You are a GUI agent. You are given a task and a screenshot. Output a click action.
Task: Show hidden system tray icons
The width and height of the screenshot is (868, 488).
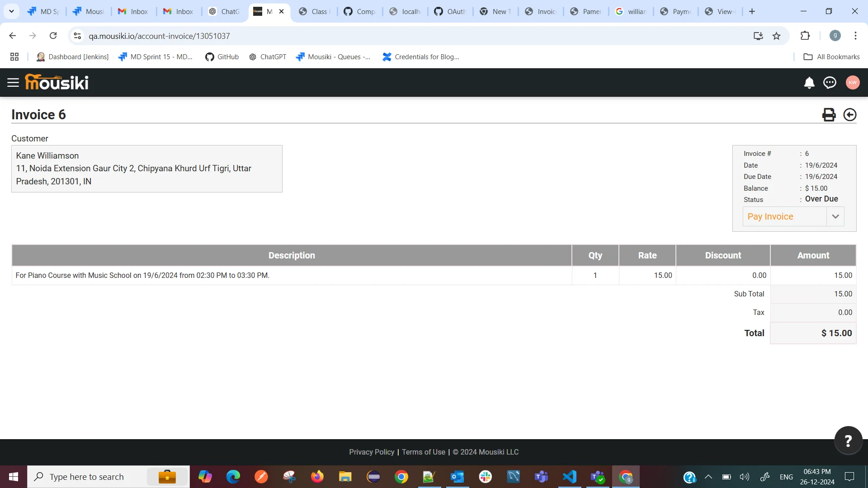708,477
